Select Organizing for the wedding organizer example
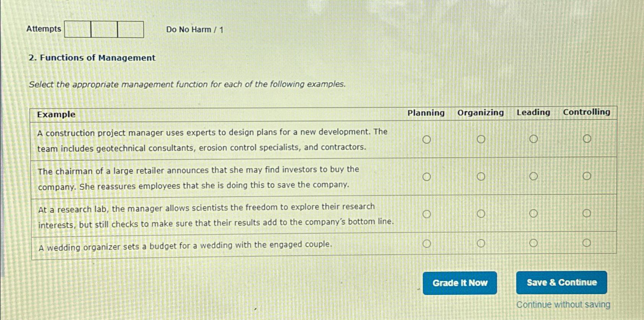 (x=482, y=242)
